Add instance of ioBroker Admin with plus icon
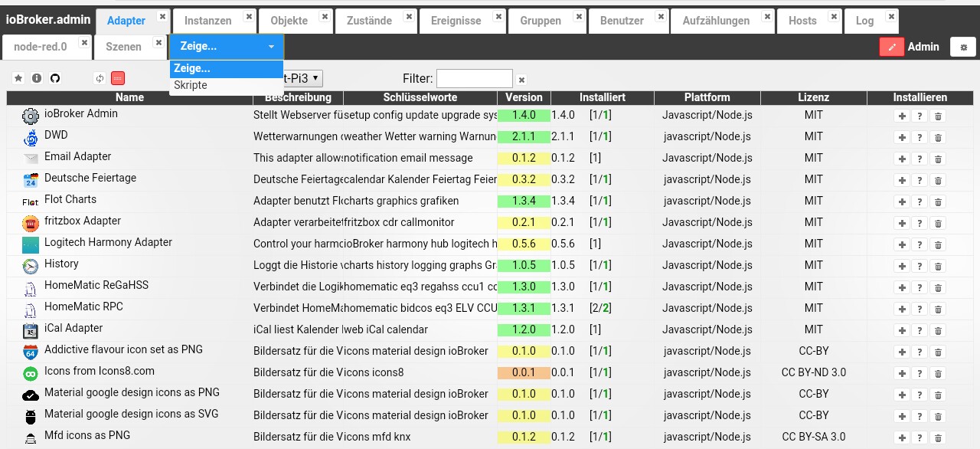Screen dimensions: 980x449 pos(902,116)
